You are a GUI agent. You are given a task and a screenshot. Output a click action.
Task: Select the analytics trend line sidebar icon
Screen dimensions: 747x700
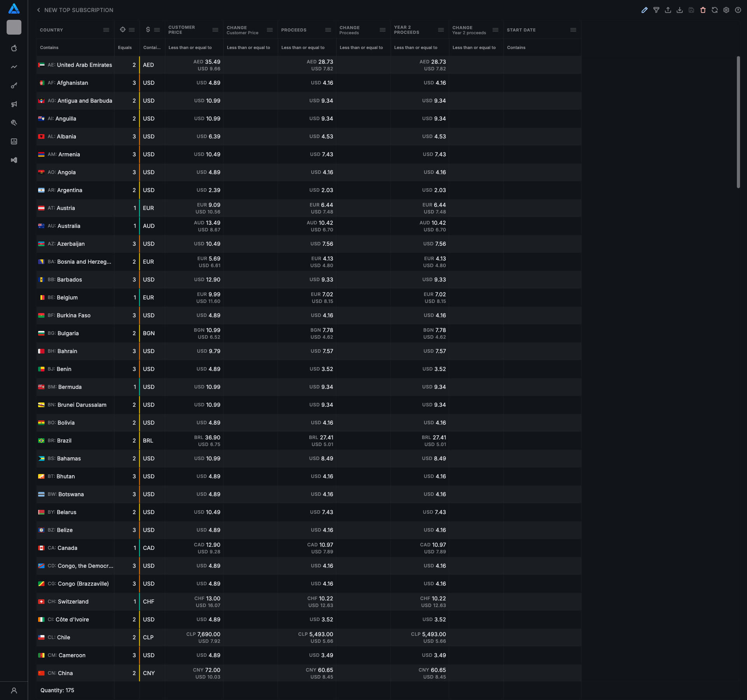tap(14, 67)
